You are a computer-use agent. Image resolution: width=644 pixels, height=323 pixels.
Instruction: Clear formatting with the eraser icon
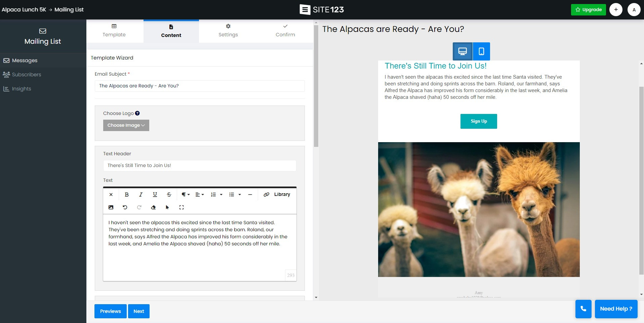pyautogui.click(x=153, y=207)
